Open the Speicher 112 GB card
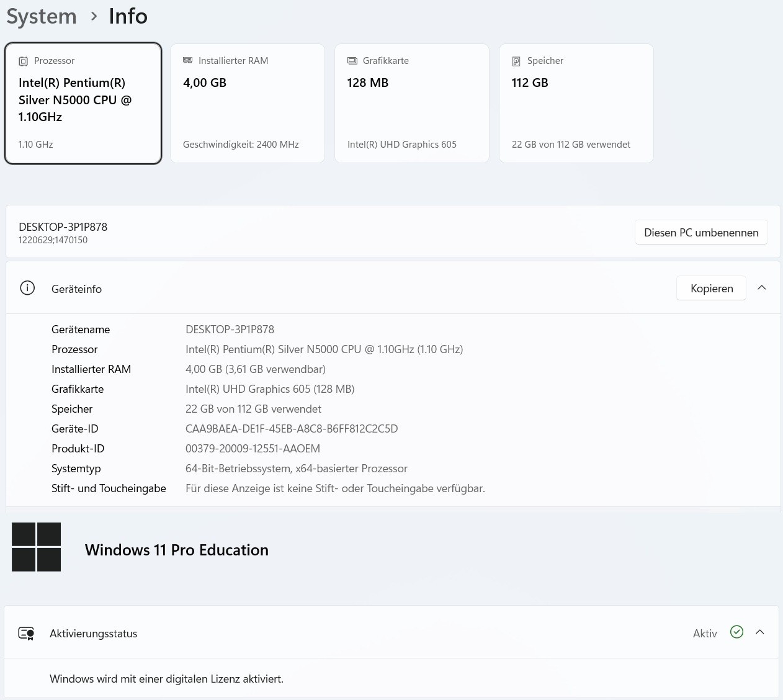The height and width of the screenshot is (700, 783). pos(576,104)
